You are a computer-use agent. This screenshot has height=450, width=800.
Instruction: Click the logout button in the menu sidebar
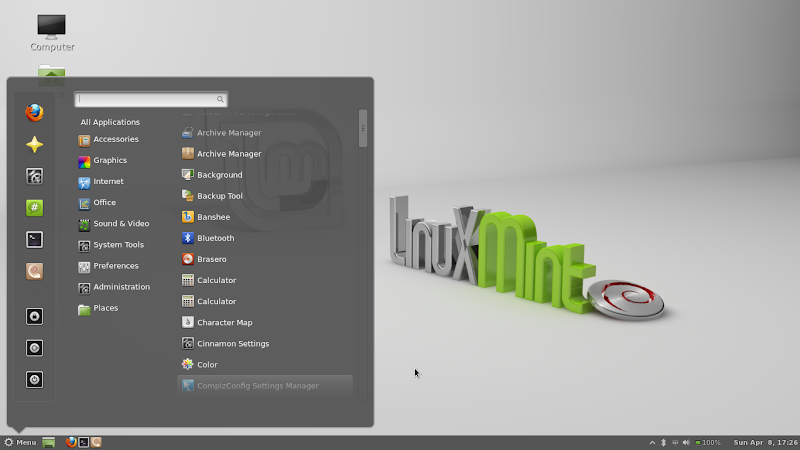coord(34,348)
